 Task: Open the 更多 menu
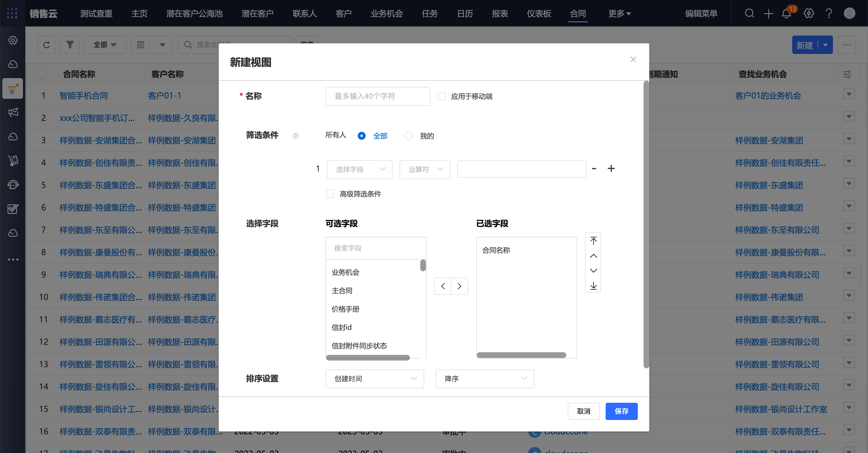619,13
